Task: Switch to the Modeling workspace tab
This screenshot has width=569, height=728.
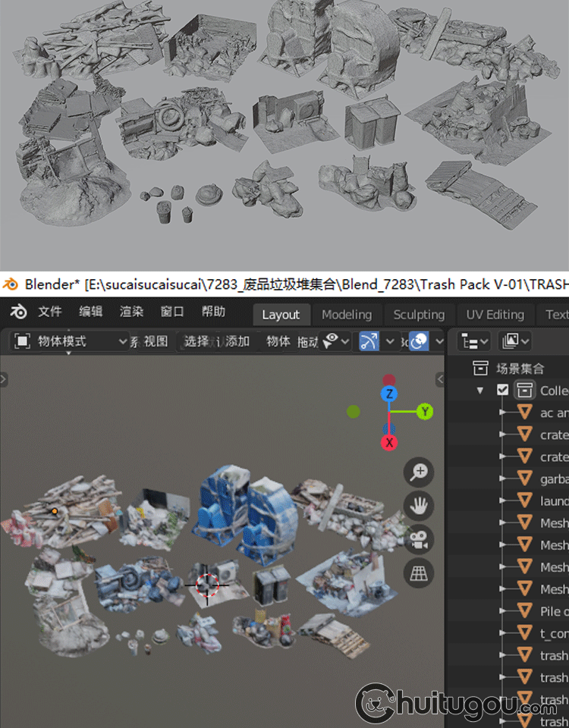Action: (x=347, y=315)
